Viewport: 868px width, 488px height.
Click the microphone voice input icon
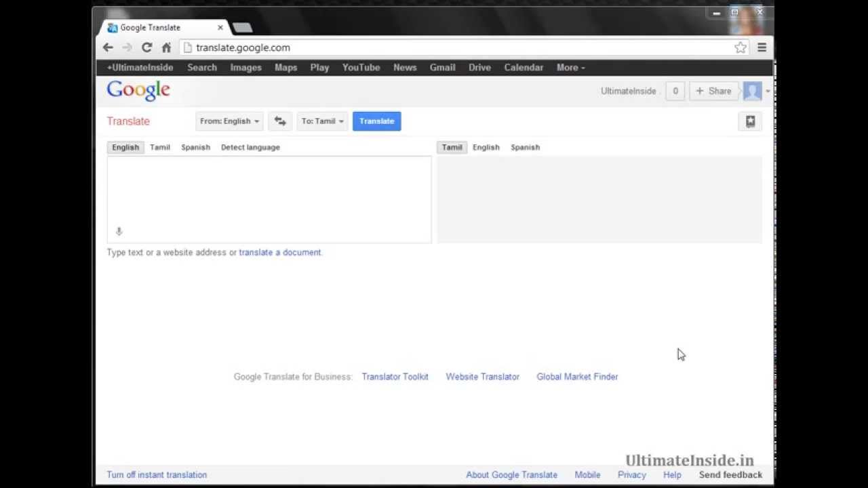(119, 232)
